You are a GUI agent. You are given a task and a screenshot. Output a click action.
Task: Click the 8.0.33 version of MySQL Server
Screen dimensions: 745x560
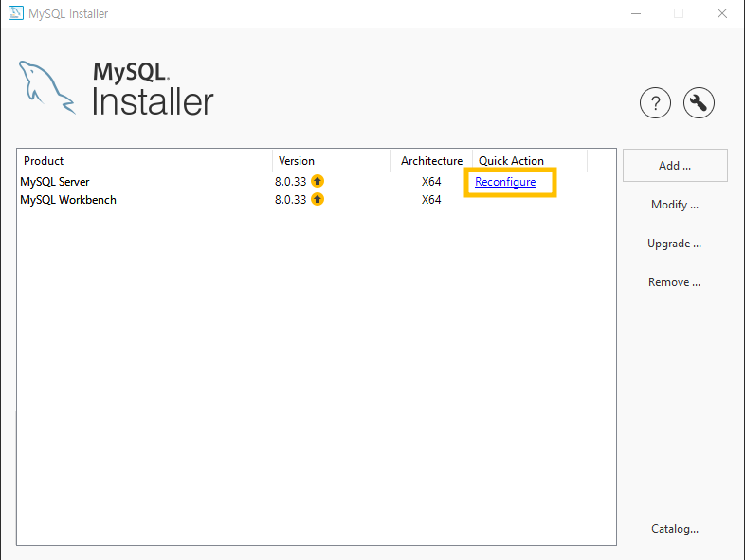coord(290,181)
